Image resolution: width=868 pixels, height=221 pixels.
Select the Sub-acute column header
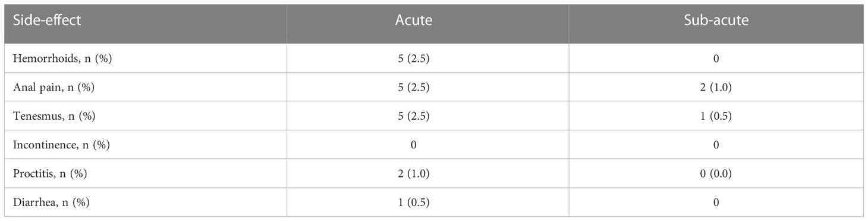coord(716,20)
